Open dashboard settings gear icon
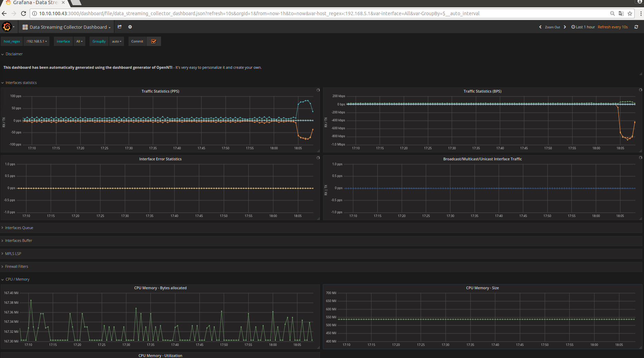The image size is (644, 358). [x=130, y=27]
